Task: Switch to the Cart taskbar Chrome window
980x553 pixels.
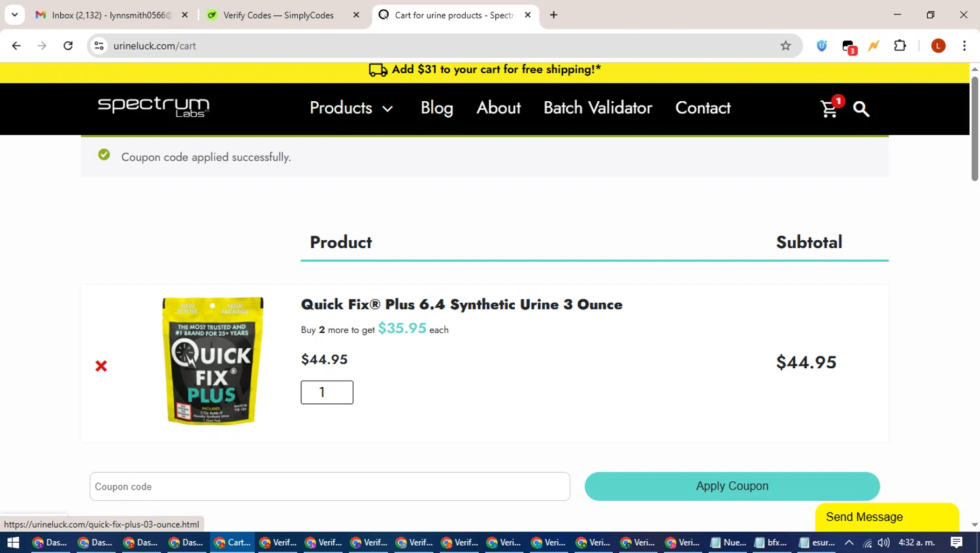Action: pos(233,543)
